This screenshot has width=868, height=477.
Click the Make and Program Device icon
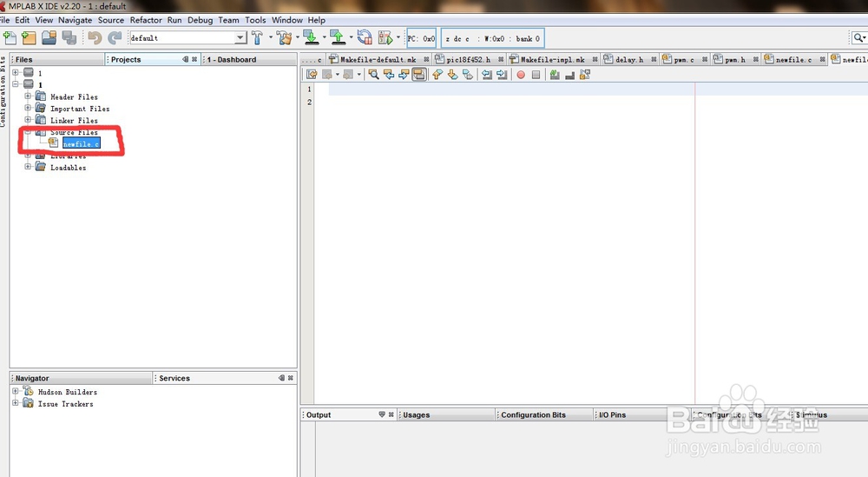[311, 37]
